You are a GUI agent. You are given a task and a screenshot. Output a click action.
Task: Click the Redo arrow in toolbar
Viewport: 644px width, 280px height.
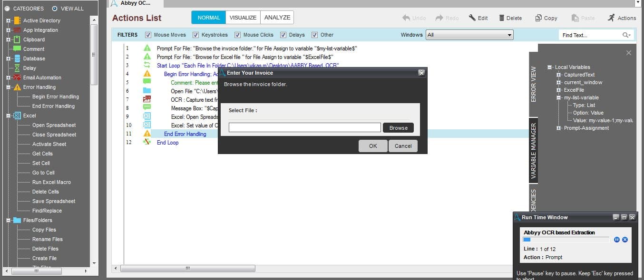[x=439, y=18]
